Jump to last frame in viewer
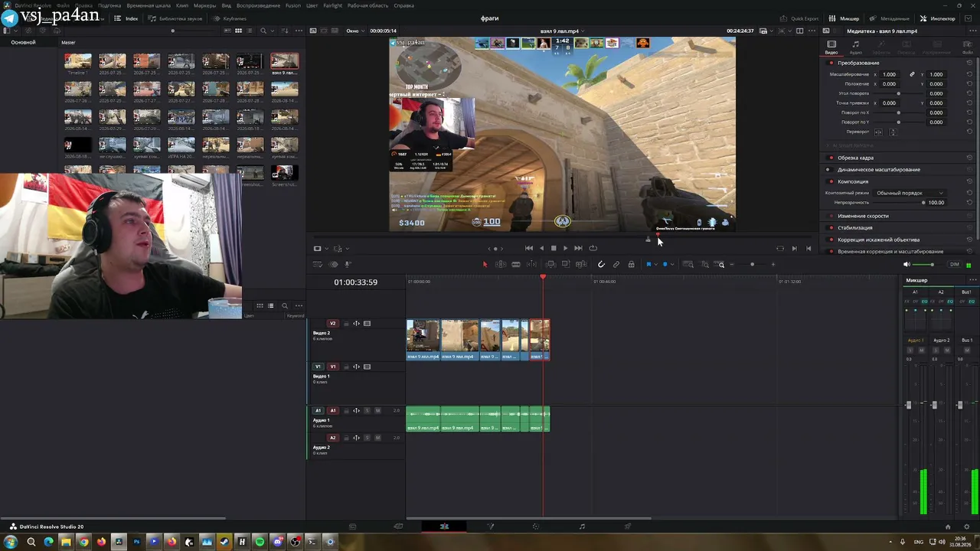The height and width of the screenshot is (551, 980). tap(578, 248)
